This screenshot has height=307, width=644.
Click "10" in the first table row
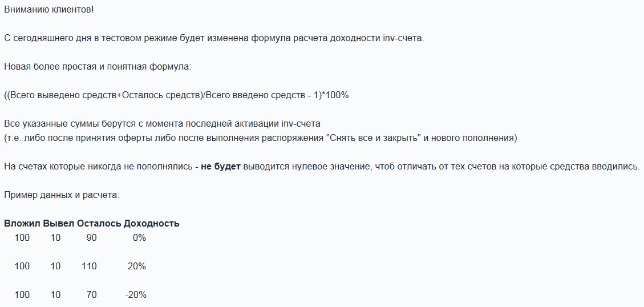(55, 237)
